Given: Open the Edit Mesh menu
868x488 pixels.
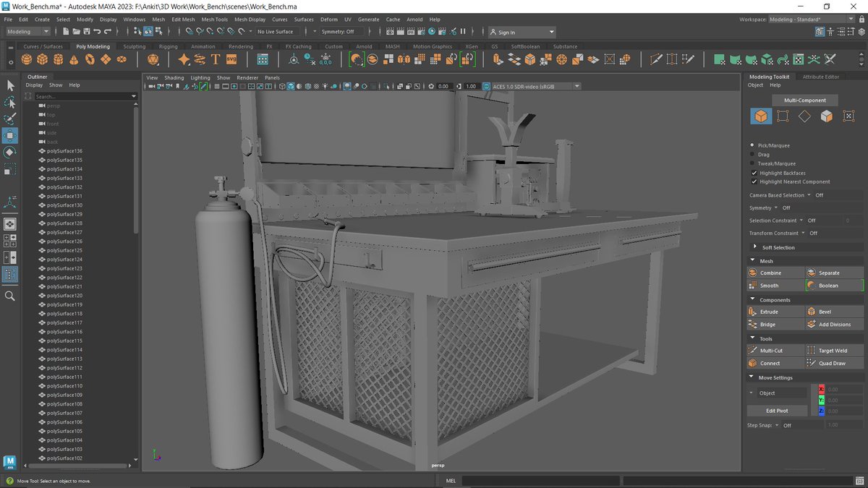Looking at the screenshot, I should [x=183, y=20].
